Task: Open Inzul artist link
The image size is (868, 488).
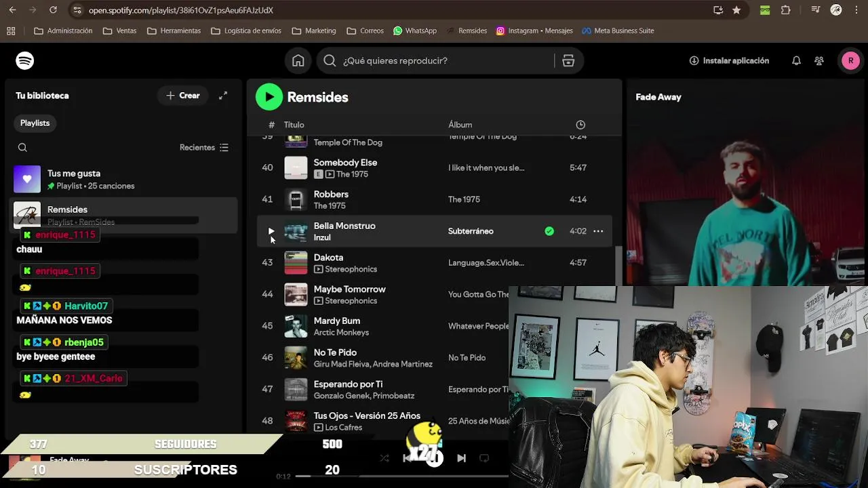Action: click(x=322, y=238)
